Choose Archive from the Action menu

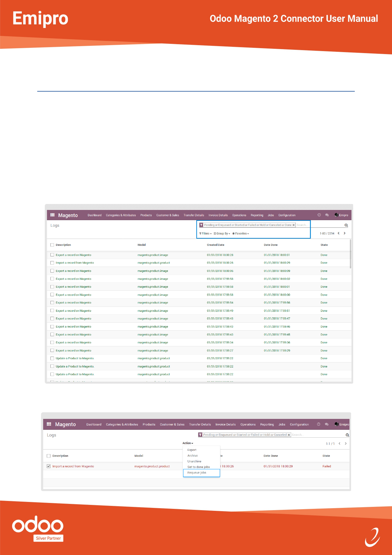pos(193,455)
